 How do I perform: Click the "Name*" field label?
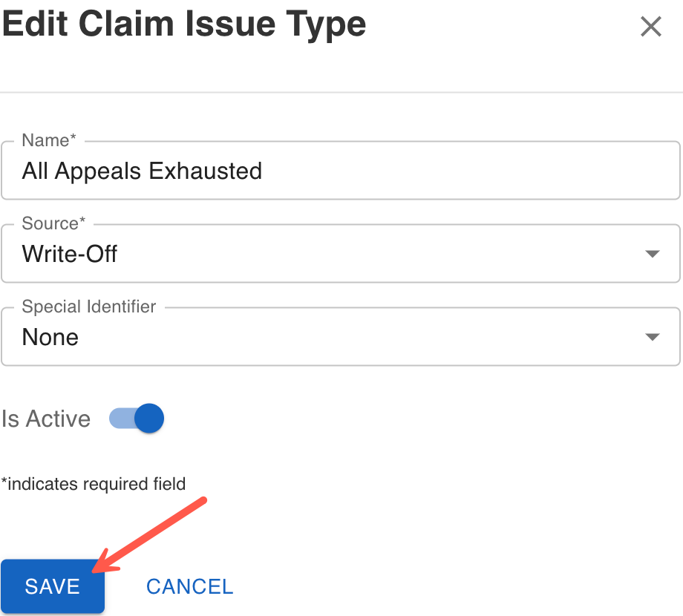point(49,140)
